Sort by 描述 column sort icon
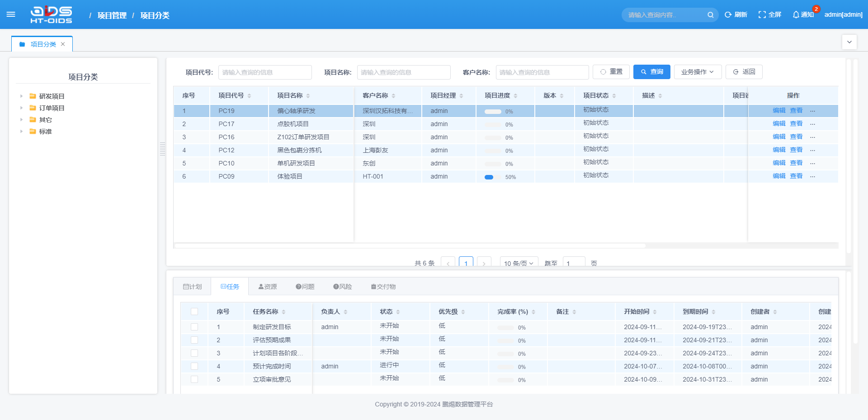 660,96
